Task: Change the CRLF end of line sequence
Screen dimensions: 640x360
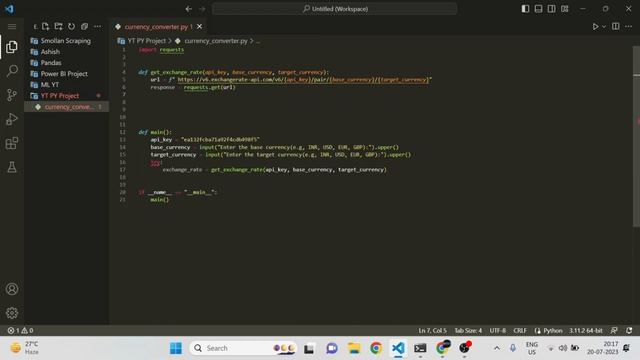Action: click(x=520, y=330)
